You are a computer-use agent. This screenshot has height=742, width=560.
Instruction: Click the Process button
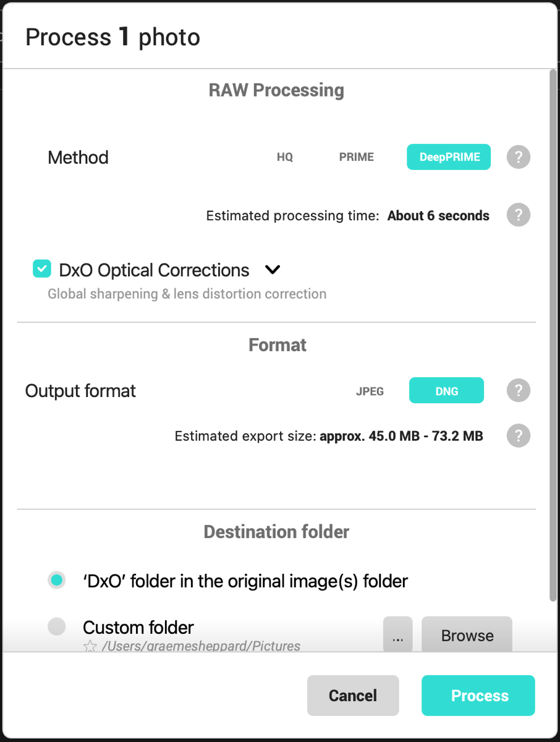point(478,696)
